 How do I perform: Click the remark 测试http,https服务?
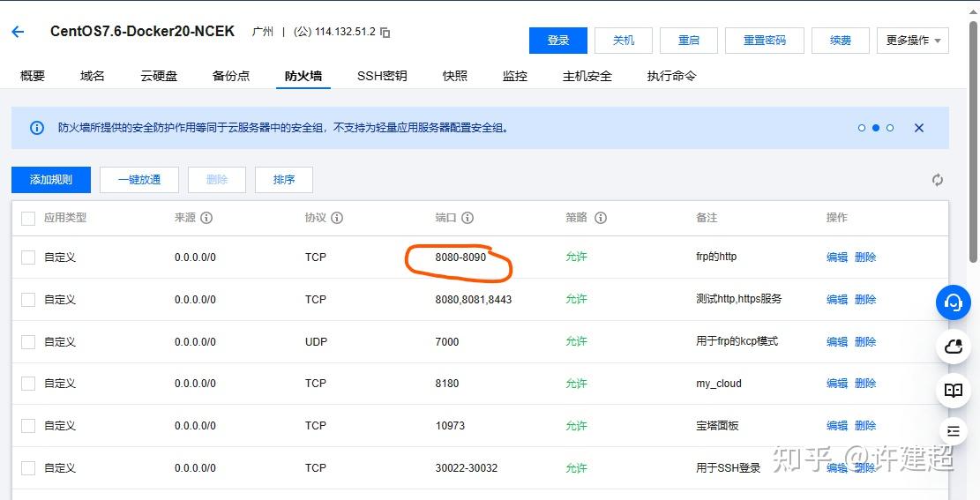click(739, 299)
